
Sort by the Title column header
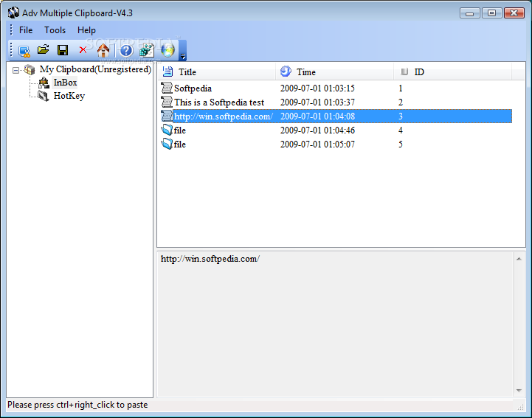click(216, 72)
